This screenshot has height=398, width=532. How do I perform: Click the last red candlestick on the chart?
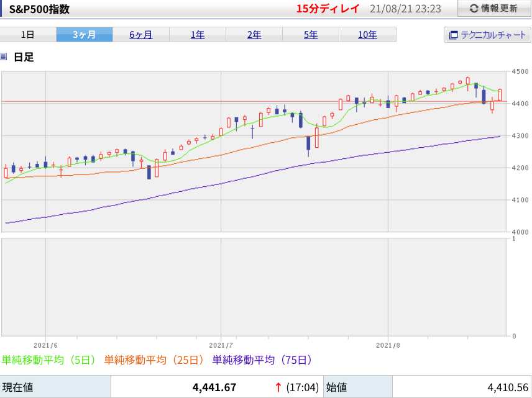(500, 95)
